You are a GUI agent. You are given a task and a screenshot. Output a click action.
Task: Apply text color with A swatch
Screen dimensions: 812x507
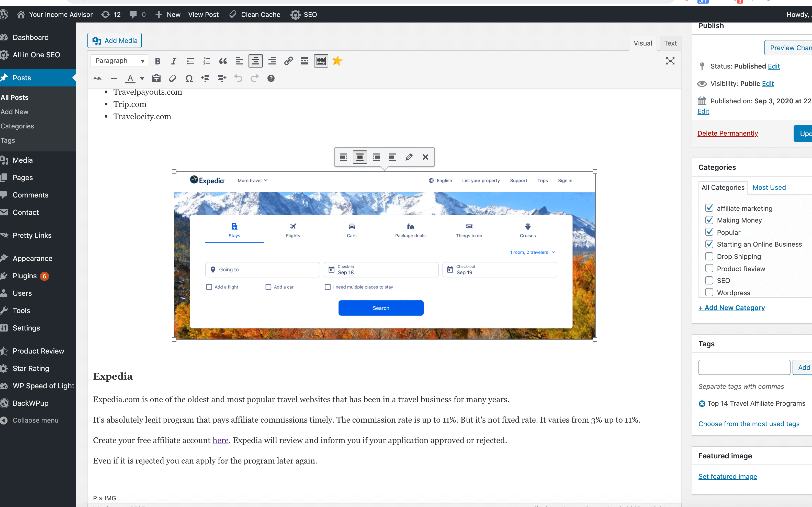click(x=130, y=79)
